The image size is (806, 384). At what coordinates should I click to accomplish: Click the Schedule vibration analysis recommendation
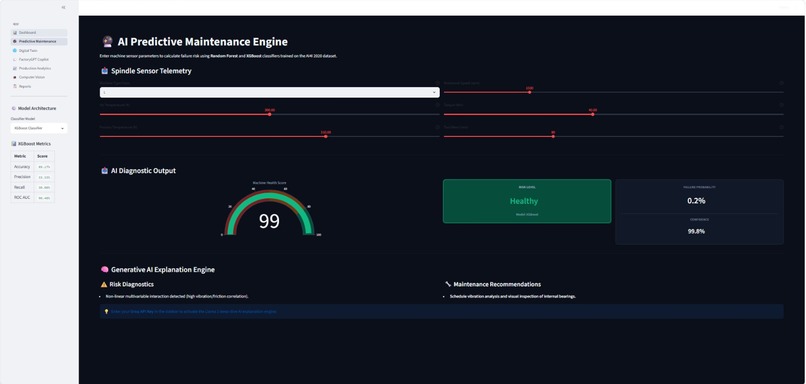pos(512,297)
